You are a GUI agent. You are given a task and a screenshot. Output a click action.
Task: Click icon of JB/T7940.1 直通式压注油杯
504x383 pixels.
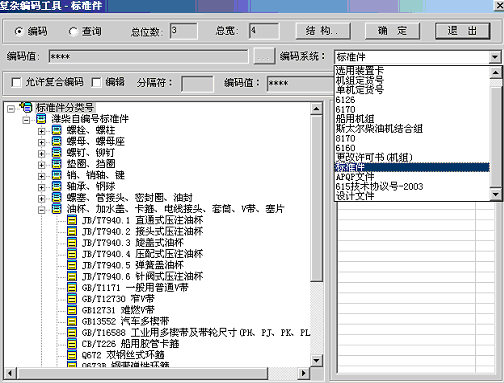[x=72, y=220]
